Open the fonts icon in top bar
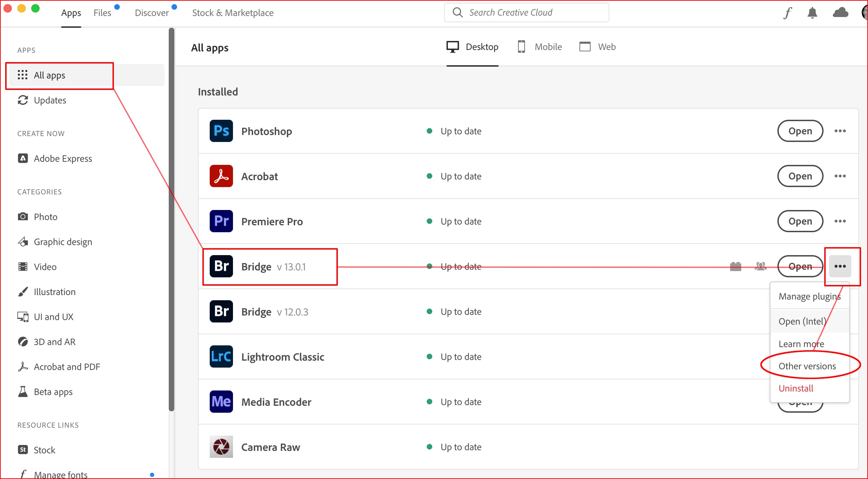 pyautogui.click(x=787, y=13)
